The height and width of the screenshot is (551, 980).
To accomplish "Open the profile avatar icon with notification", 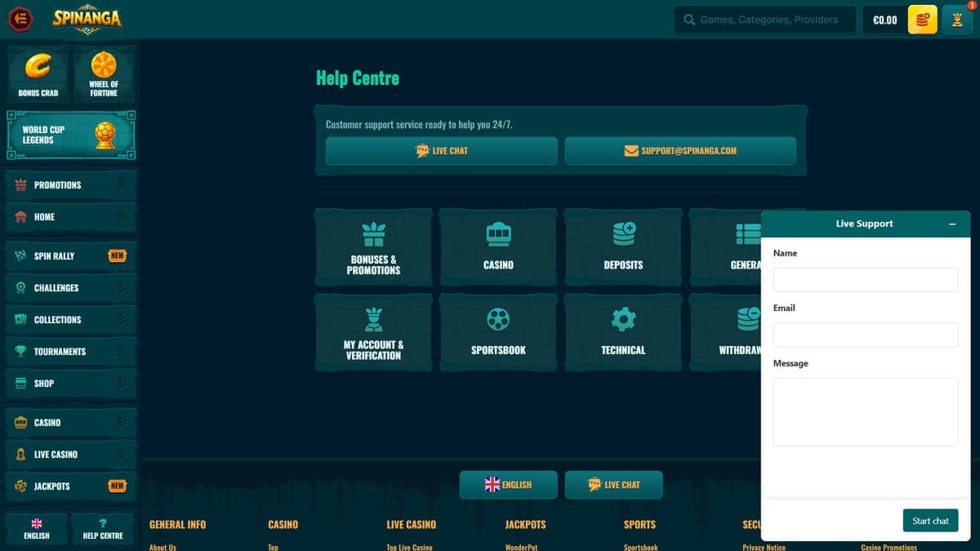I will (x=957, y=20).
